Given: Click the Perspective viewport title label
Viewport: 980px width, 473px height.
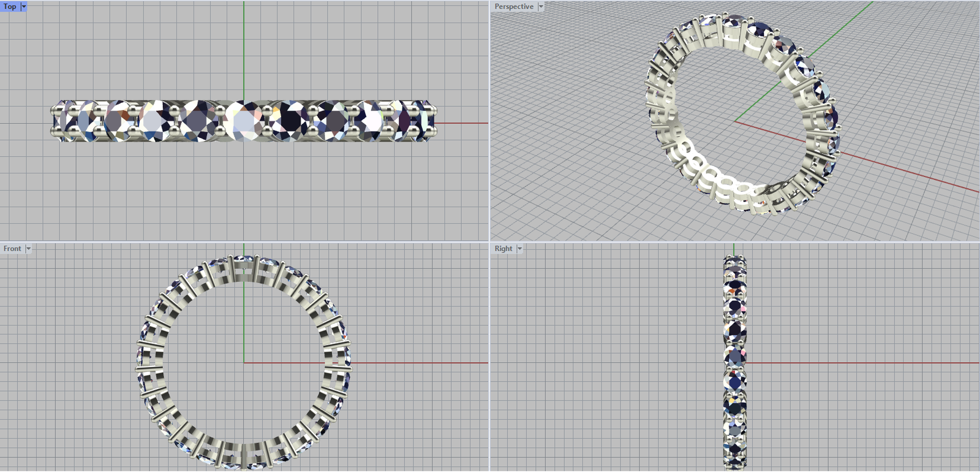Looking at the screenshot, I should [514, 6].
